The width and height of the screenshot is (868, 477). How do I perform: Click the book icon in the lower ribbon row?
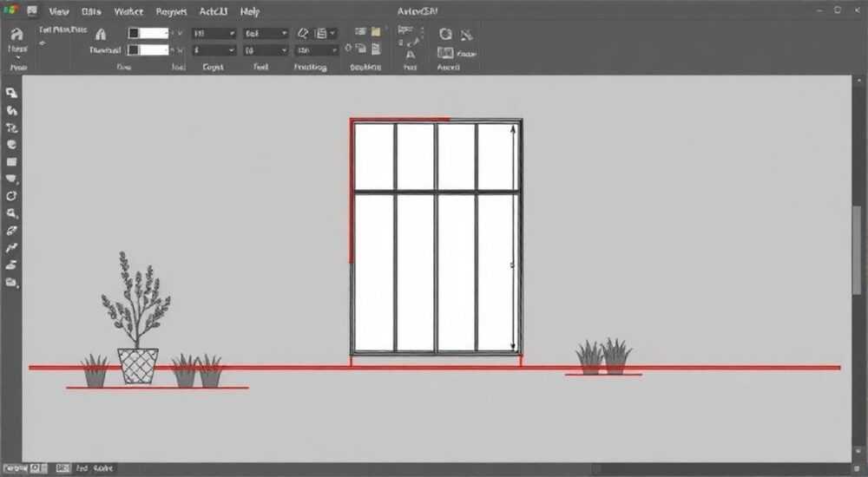(445, 53)
